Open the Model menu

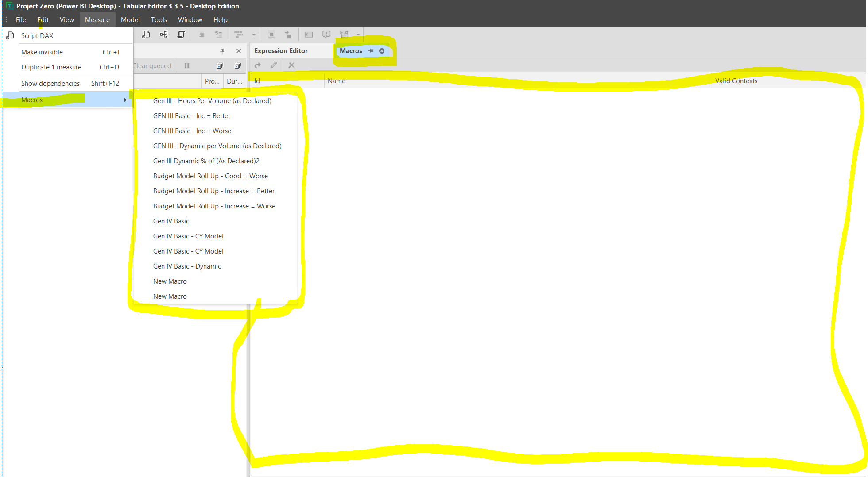(x=130, y=19)
